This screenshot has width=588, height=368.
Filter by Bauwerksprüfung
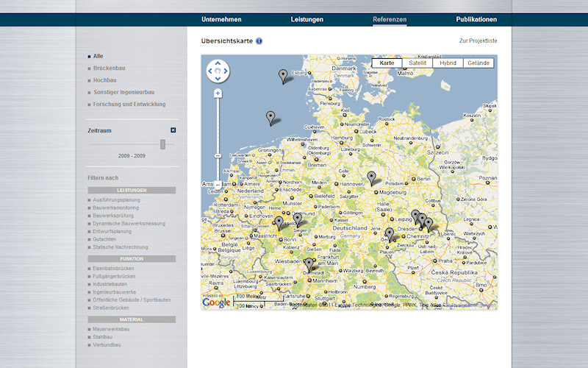[x=113, y=216]
